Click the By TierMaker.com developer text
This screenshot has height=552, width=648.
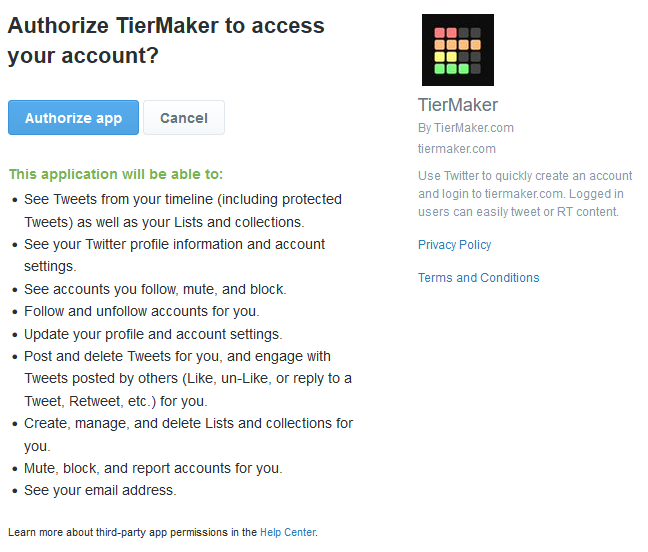[465, 128]
